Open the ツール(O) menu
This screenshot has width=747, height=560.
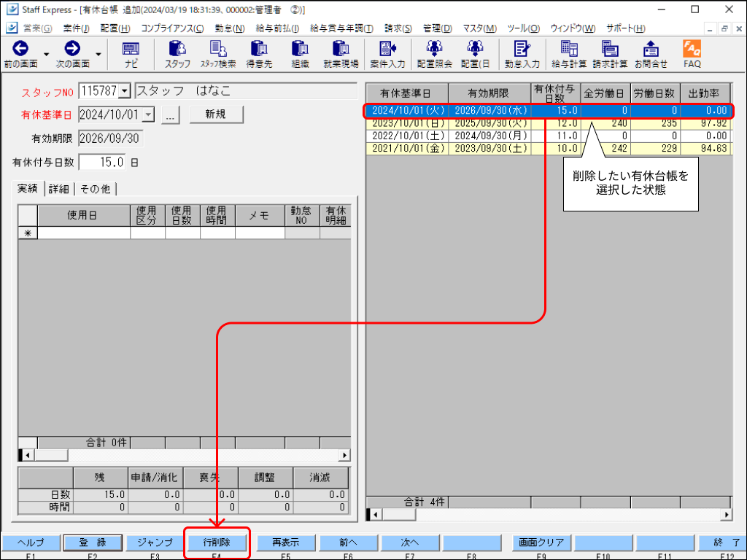pyautogui.click(x=524, y=28)
